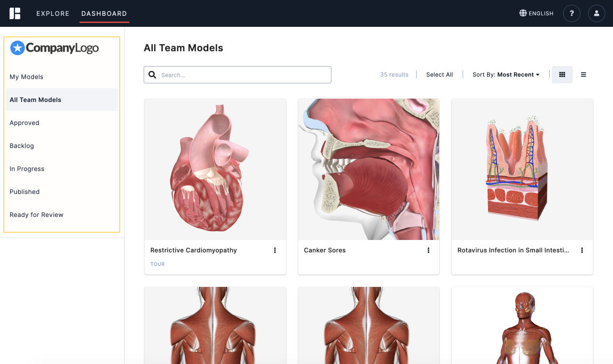Select All Team Models in sidebar

click(62, 100)
